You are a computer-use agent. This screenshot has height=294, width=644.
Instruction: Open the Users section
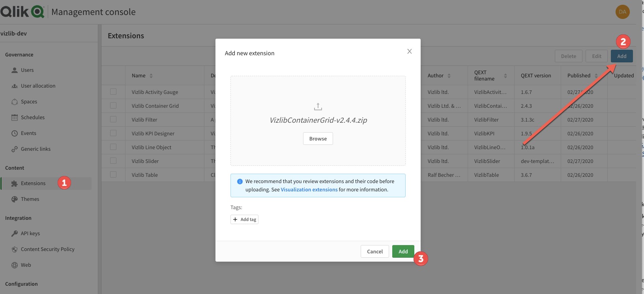pos(27,70)
